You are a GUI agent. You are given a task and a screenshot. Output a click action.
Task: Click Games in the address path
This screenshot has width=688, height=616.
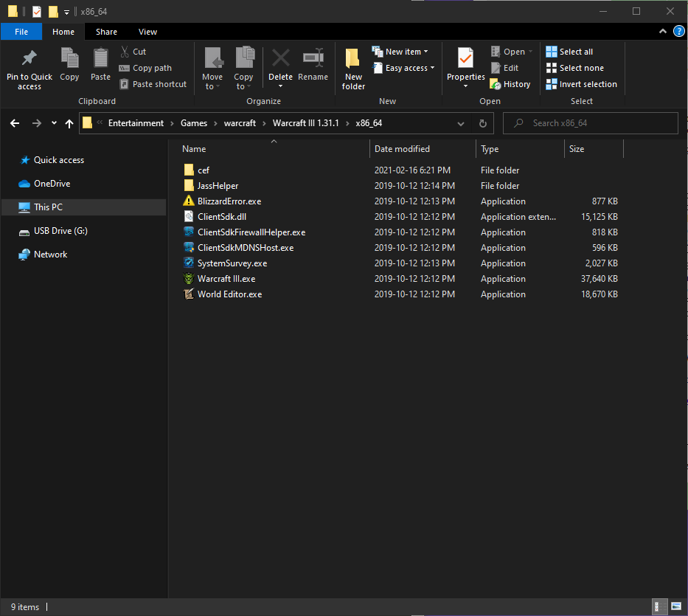pyautogui.click(x=193, y=123)
